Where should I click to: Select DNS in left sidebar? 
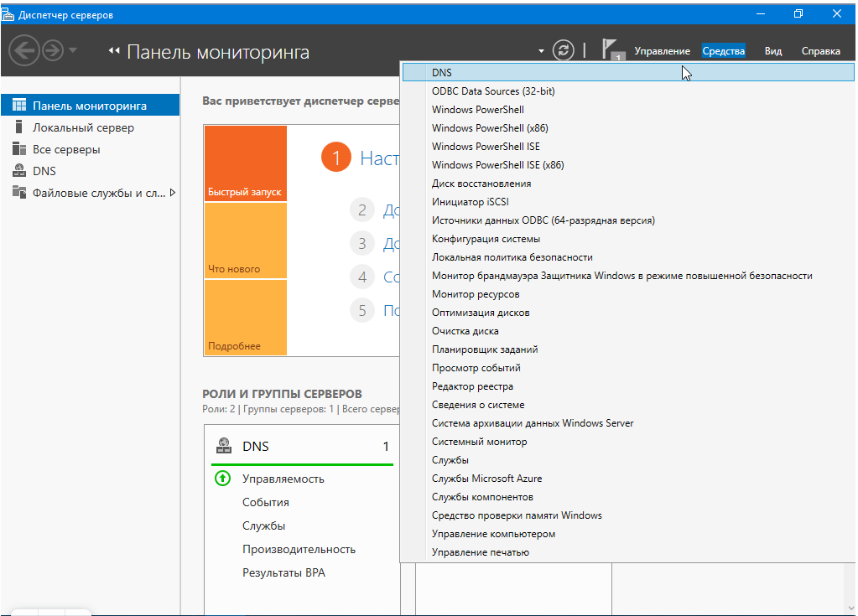(x=91, y=171)
